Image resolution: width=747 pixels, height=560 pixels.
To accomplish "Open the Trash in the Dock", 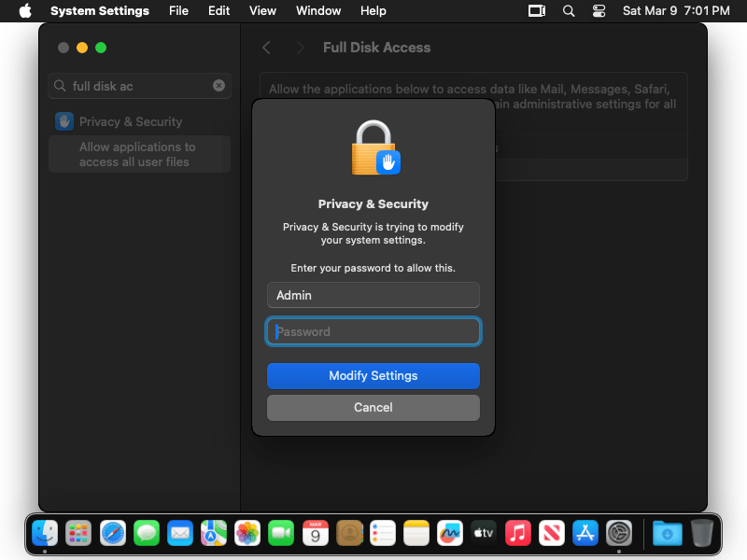I will click(702, 533).
